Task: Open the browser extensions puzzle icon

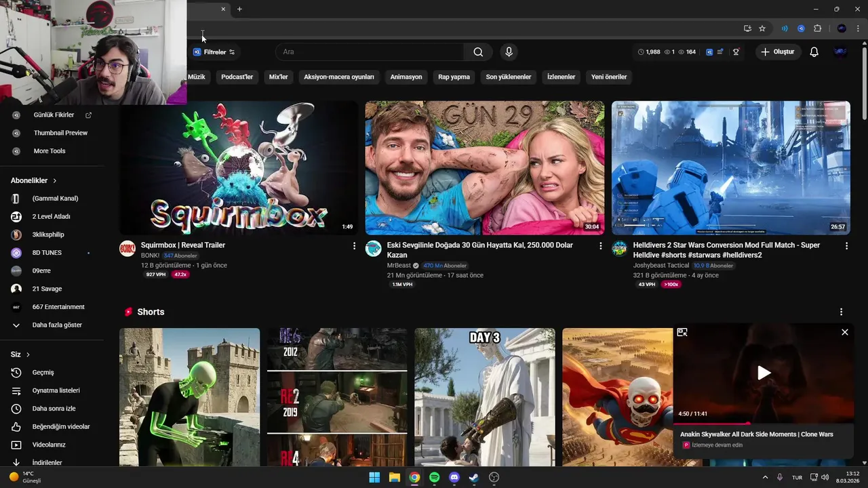Action: coord(817,28)
